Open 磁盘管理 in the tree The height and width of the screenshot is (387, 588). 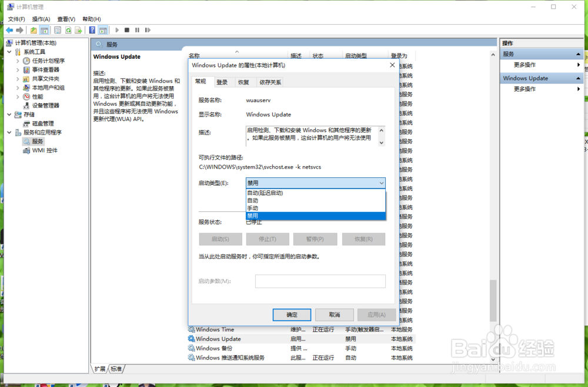(x=43, y=124)
